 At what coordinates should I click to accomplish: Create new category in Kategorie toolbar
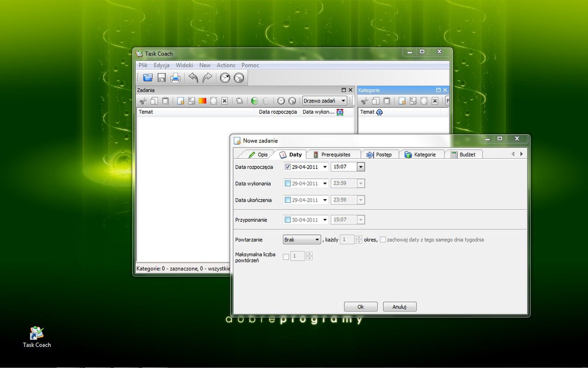[x=402, y=101]
